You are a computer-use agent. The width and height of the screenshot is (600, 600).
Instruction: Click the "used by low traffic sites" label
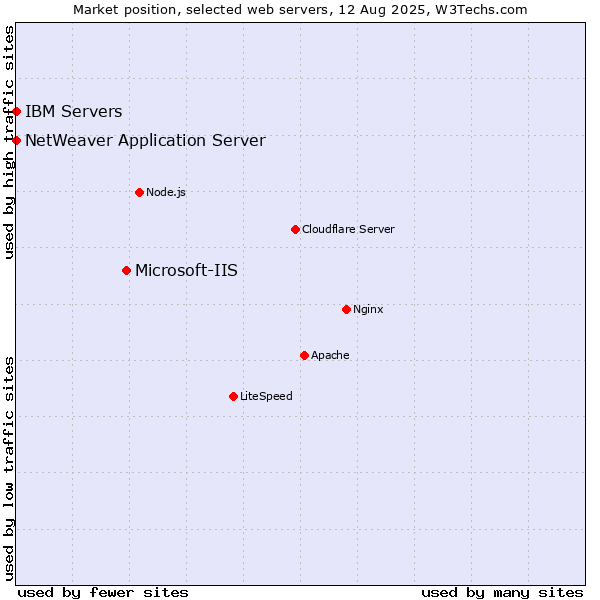click(x=9, y=469)
